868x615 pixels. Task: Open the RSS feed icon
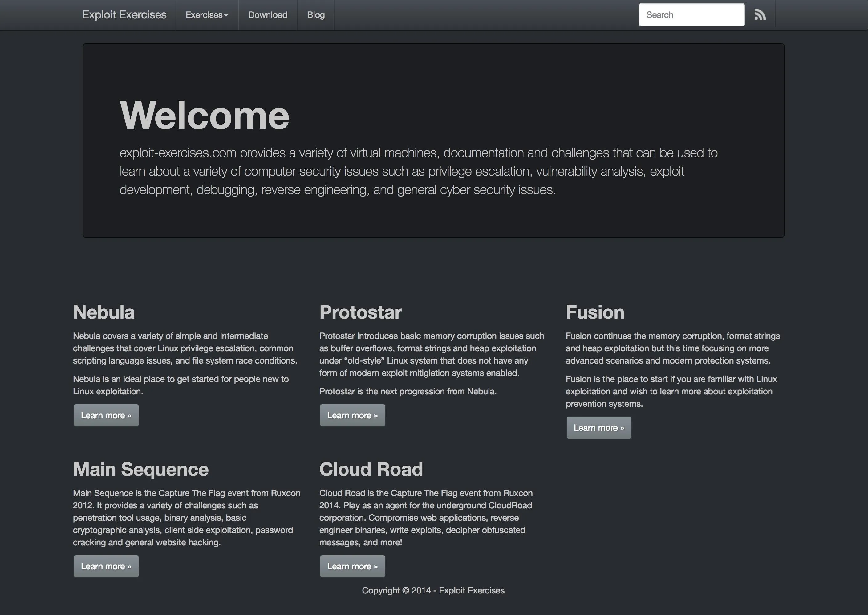[x=760, y=15]
